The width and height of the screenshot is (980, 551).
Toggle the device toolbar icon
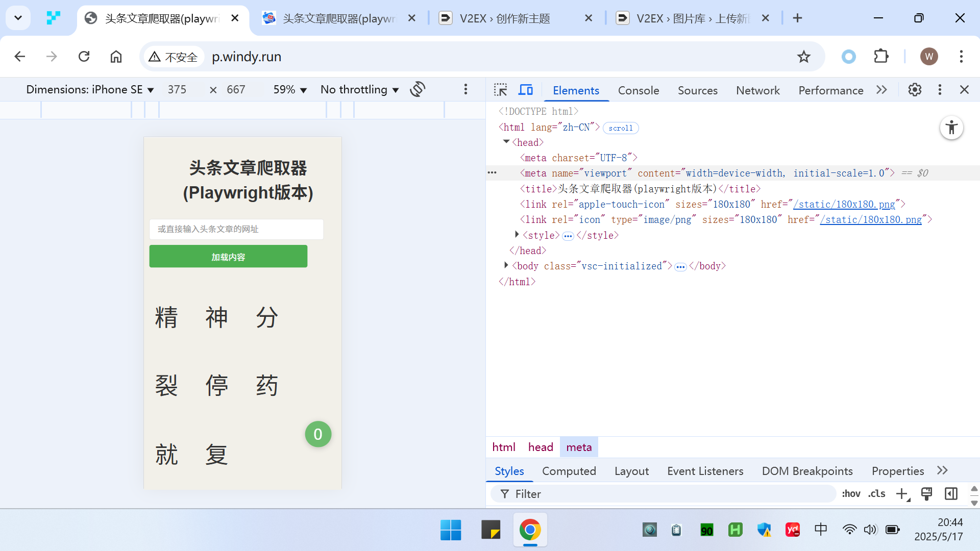(525, 90)
